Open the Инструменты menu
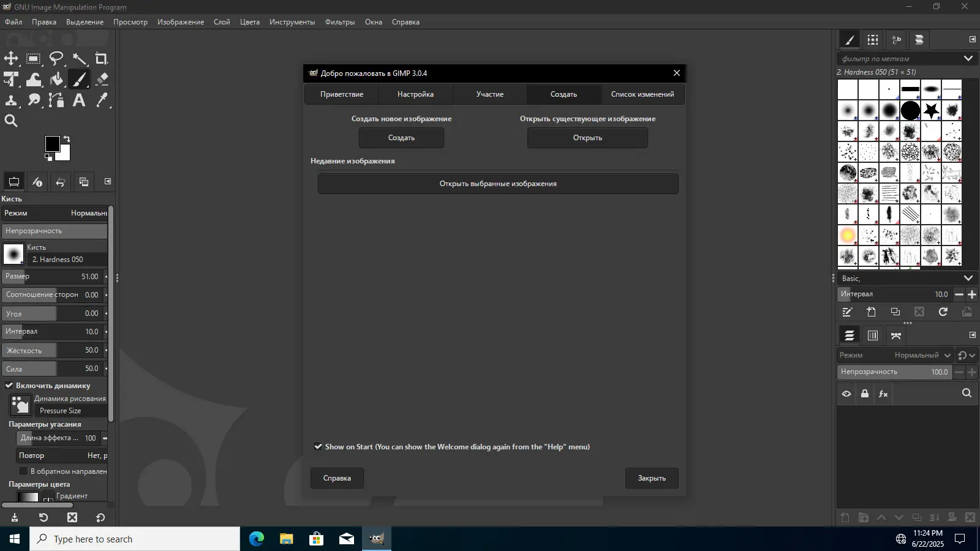The image size is (980, 551). click(x=292, y=22)
